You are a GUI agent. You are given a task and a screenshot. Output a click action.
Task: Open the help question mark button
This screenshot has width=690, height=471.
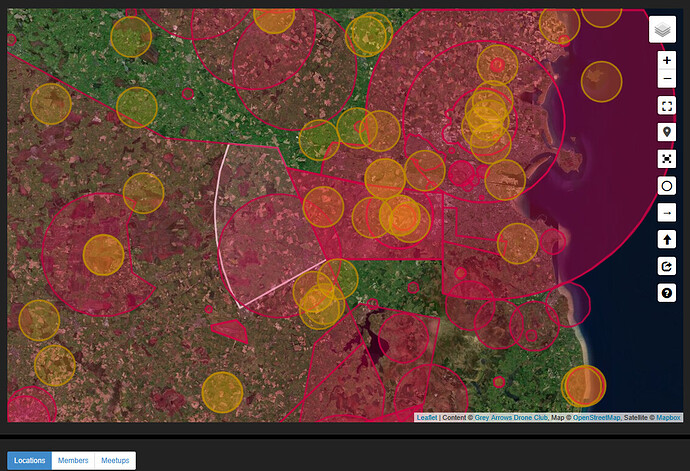(667, 293)
